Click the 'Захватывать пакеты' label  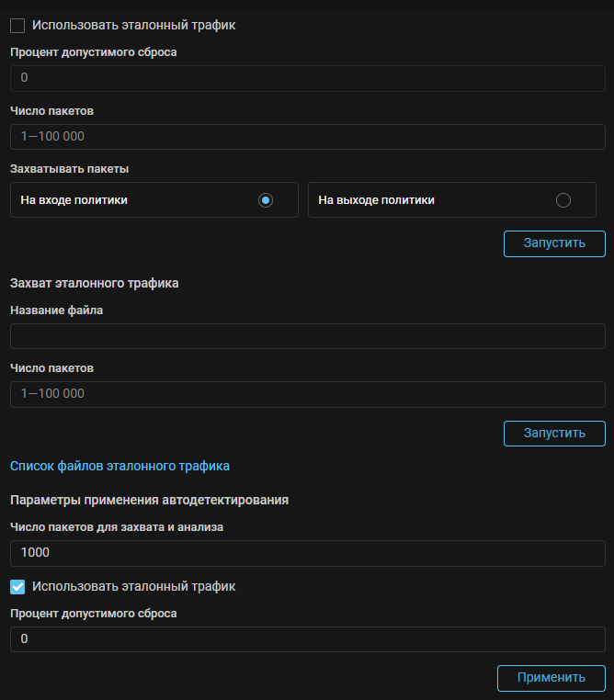(x=69, y=169)
